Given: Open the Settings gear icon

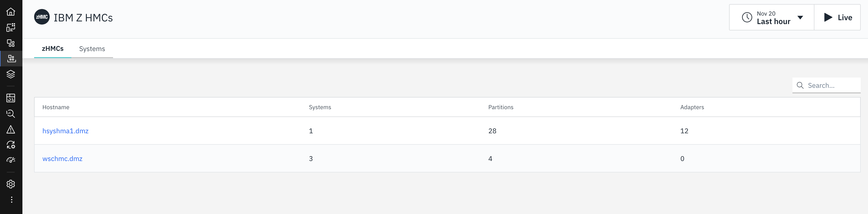Looking at the screenshot, I should tap(11, 184).
